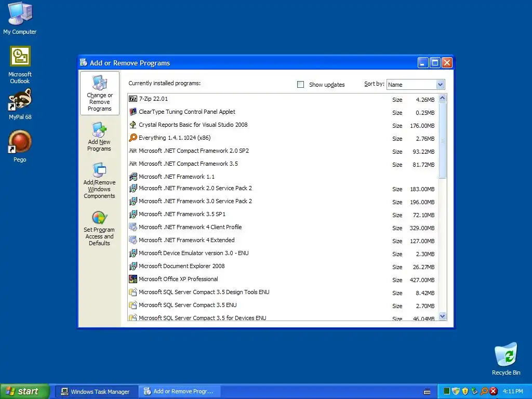Image resolution: width=532 pixels, height=399 pixels.
Task: Click the program list scroll up arrow
Action: pos(442,98)
